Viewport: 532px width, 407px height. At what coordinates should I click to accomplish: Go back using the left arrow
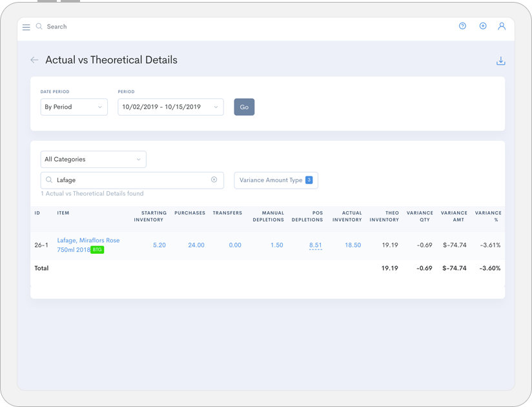[x=34, y=60]
